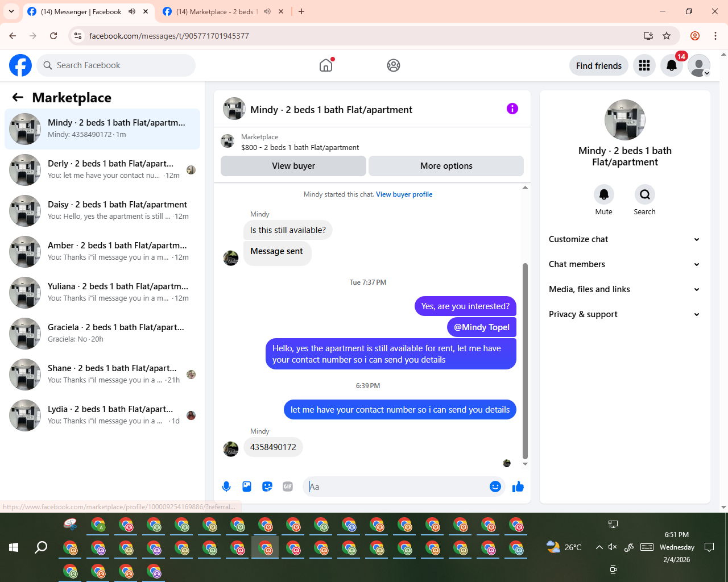
Task: Open Mindy conversation in list
Action: click(x=102, y=129)
